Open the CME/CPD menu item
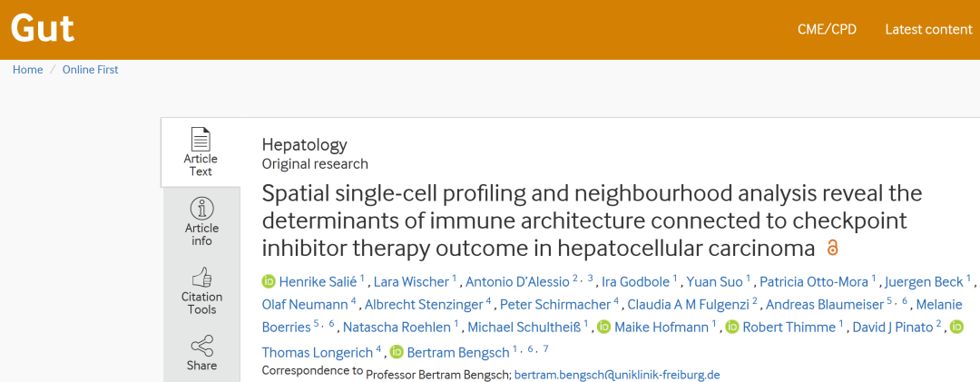980x382 pixels. 826,29
